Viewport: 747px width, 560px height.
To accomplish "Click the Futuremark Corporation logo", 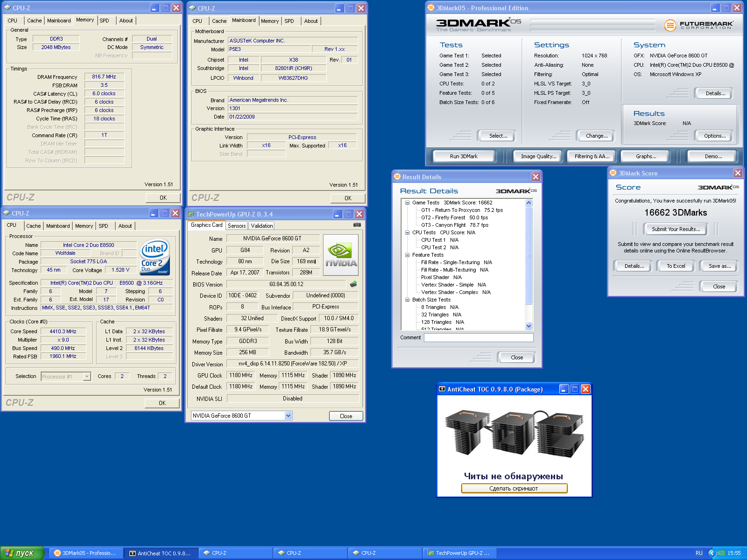I will click(698, 25).
